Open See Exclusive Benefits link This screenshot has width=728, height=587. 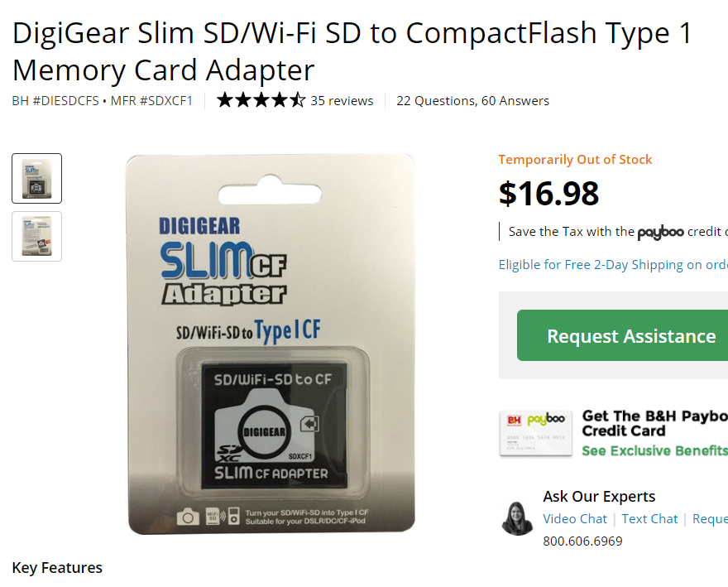click(x=654, y=451)
